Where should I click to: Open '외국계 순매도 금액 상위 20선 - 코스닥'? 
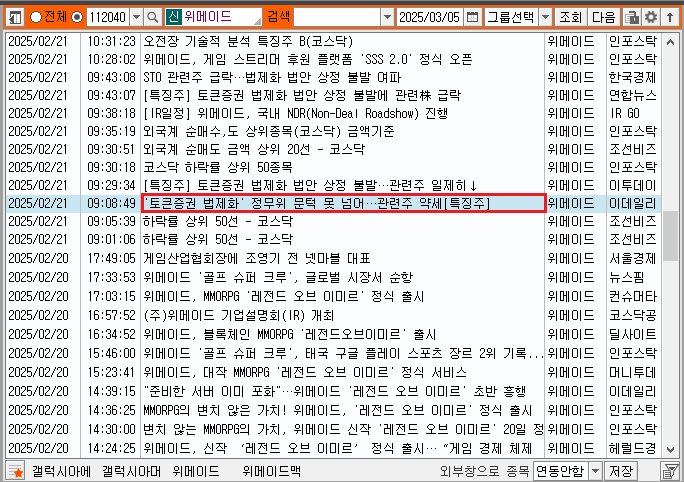[254, 149]
